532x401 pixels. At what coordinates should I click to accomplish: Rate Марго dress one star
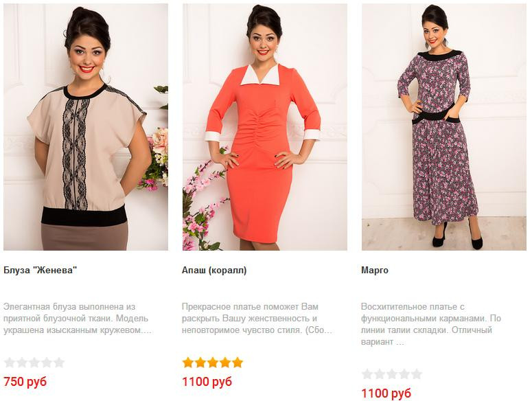pyautogui.click(x=367, y=374)
